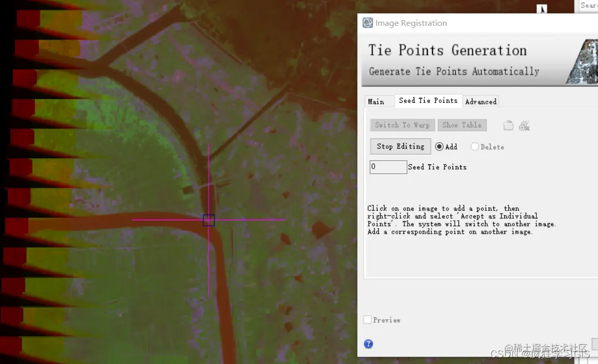This screenshot has width=598, height=364.
Task: Select the Seed Tie Points tab
Action: point(428,101)
